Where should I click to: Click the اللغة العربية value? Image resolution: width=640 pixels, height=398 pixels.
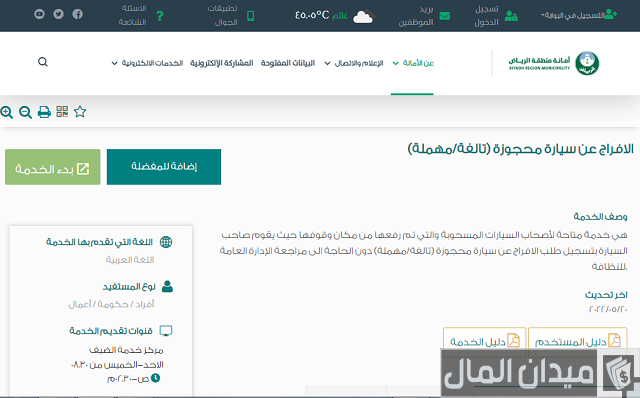pyautogui.click(x=130, y=260)
